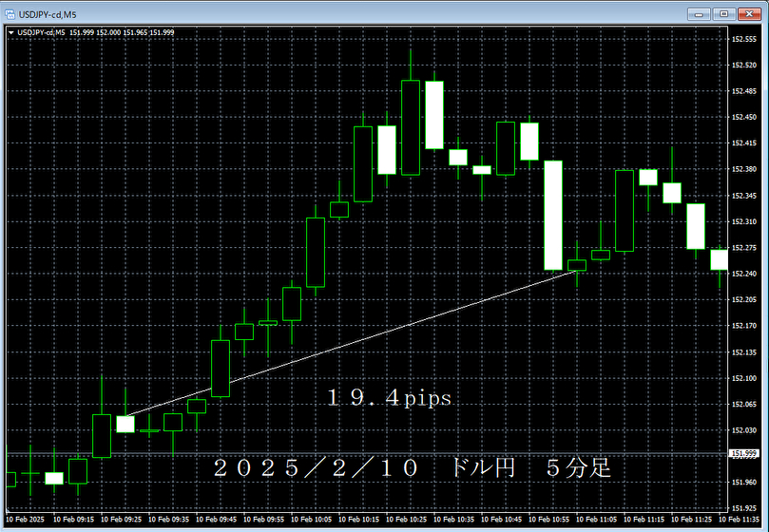The image size is (769, 532).
Task: Click the 152.380 price axis label
Action: pyautogui.click(x=744, y=169)
